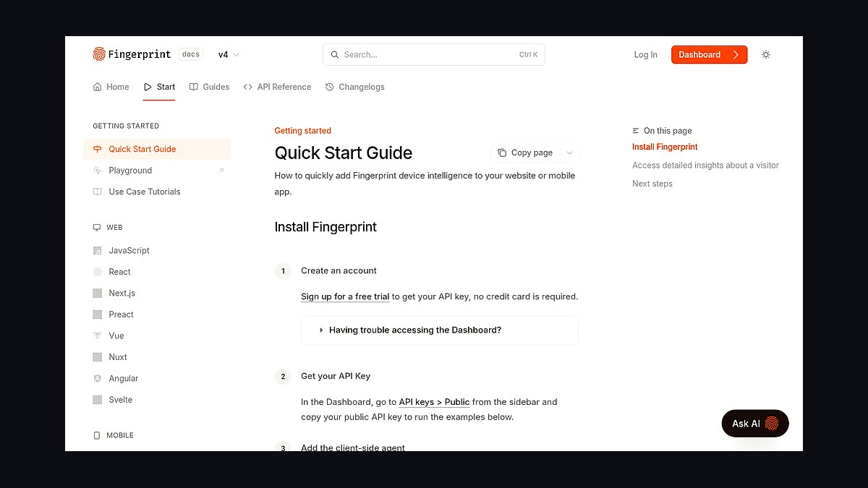Click the 'Install Fingerprint' heading

[325, 227]
